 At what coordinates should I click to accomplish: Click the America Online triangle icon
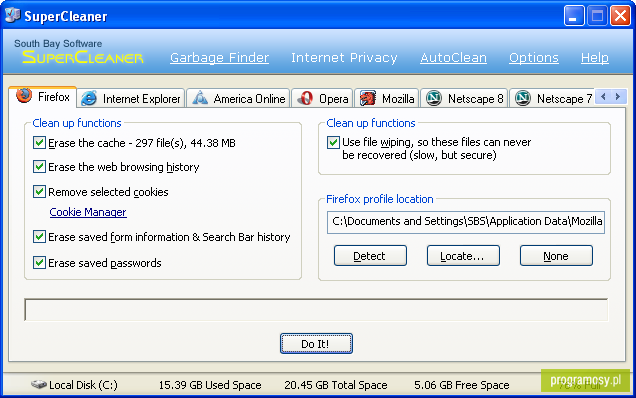(200, 98)
